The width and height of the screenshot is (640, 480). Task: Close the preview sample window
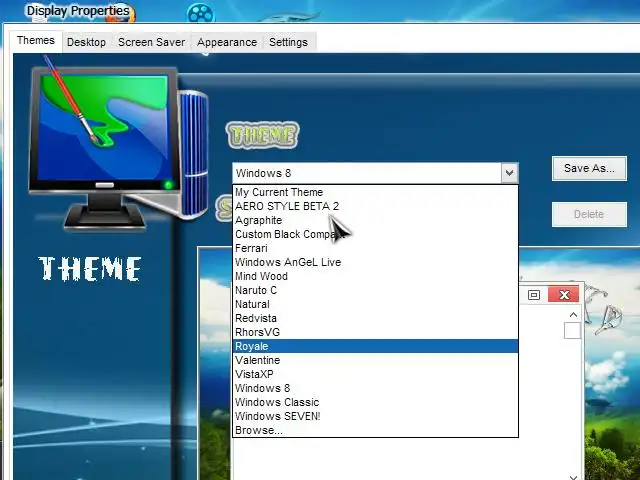click(564, 295)
